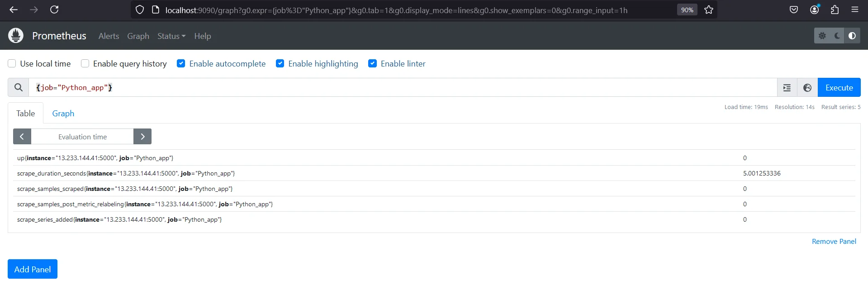Disable the Enable highlighting checkbox
The width and height of the screenshot is (868, 285).
coord(280,63)
